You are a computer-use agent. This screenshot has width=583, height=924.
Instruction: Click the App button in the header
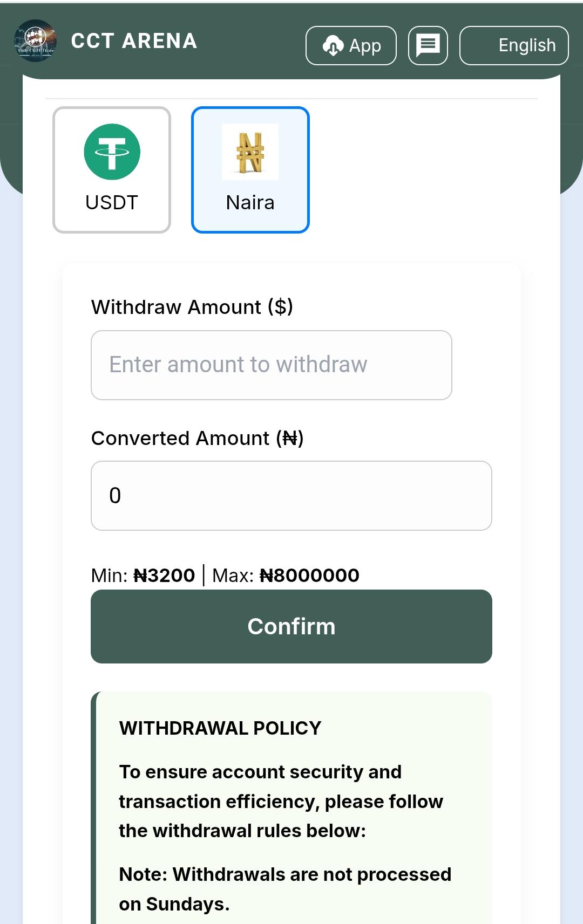click(x=350, y=45)
